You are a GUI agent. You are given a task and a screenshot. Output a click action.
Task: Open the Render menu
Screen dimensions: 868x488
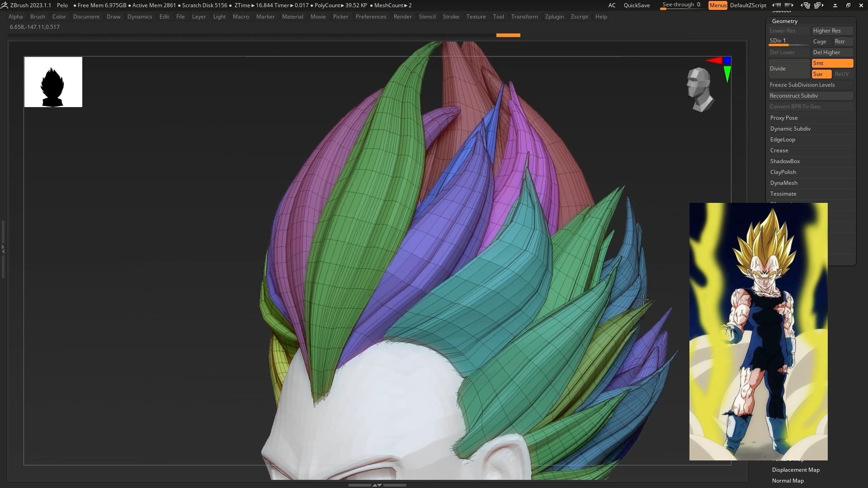pos(402,17)
